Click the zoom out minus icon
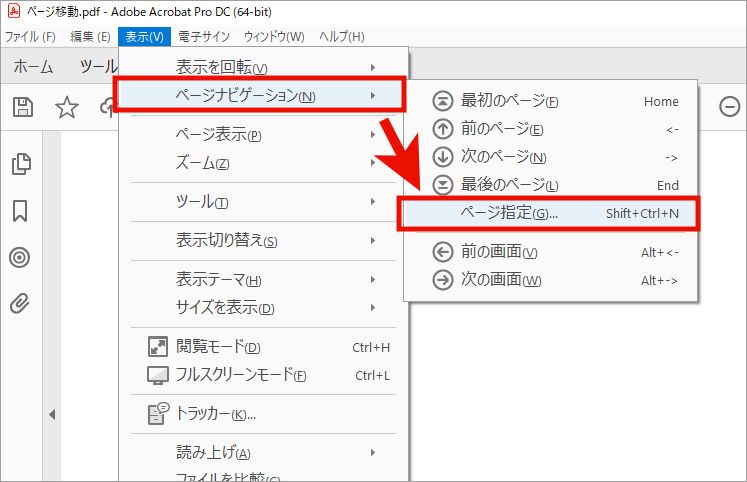 730,106
